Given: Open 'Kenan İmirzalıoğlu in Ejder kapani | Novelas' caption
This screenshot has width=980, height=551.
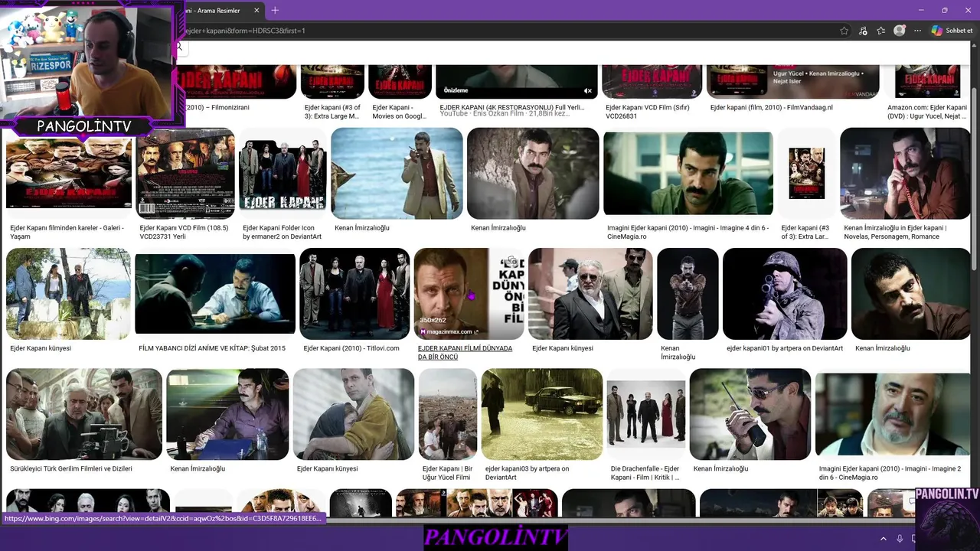Looking at the screenshot, I should 895,232.
